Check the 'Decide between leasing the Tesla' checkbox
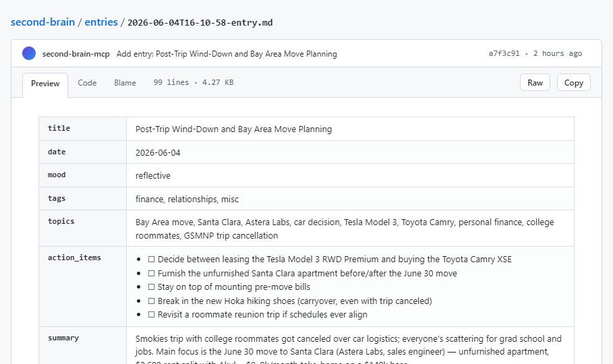The height and width of the screenshot is (364, 613). (x=151, y=260)
